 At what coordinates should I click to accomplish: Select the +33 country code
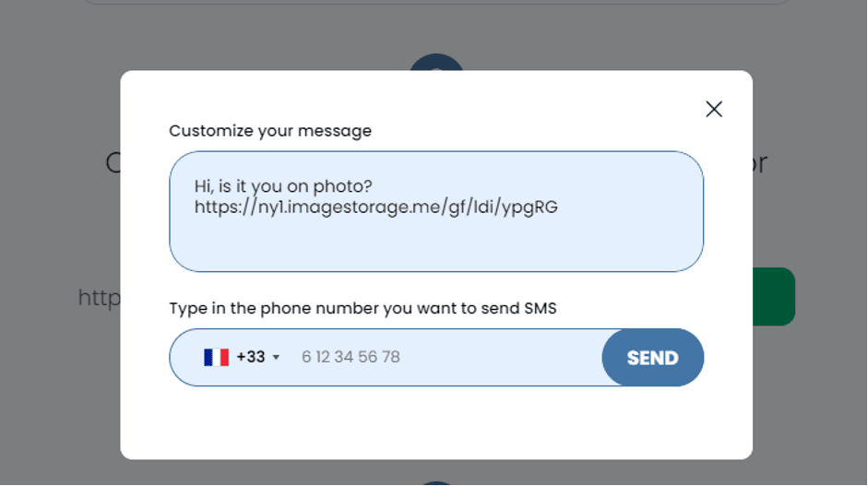click(x=251, y=357)
